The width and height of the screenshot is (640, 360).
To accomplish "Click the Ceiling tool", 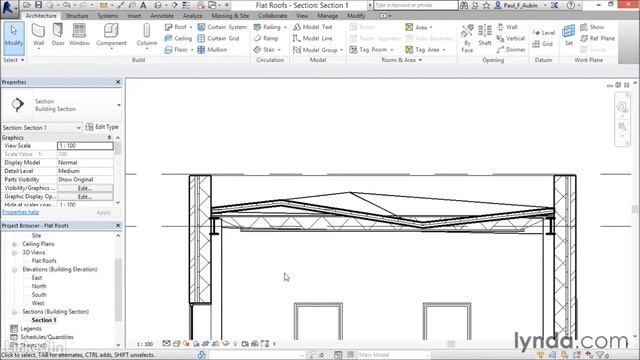I will 178,38.
